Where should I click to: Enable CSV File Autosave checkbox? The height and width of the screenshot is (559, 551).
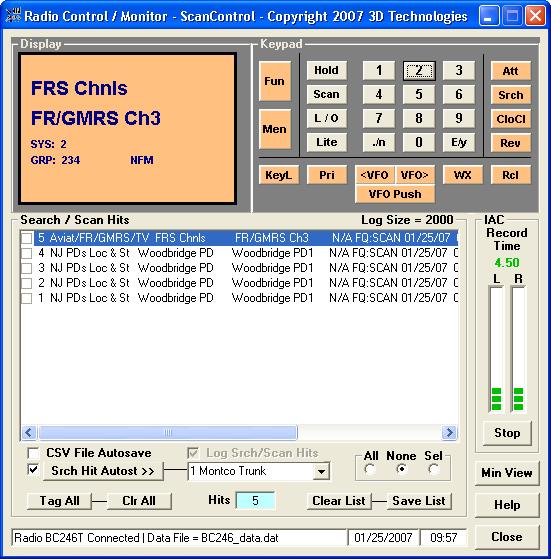pos(33,453)
